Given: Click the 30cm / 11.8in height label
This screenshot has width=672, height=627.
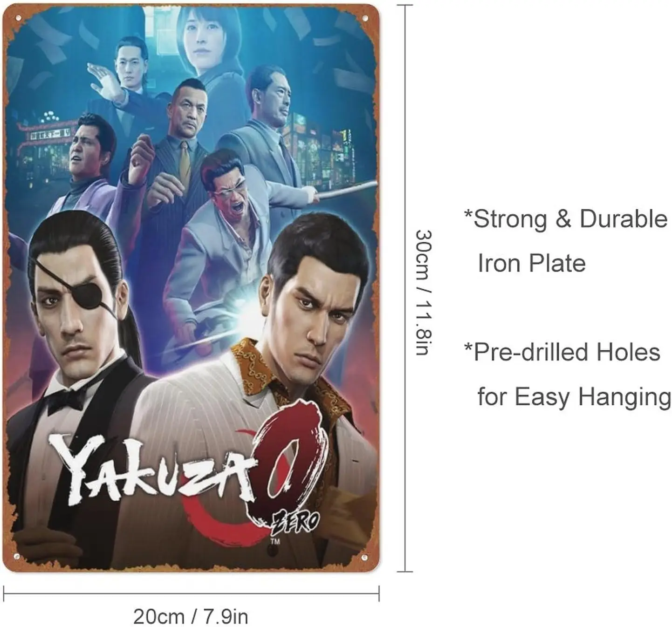Looking at the screenshot, I should [x=424, y=292].
